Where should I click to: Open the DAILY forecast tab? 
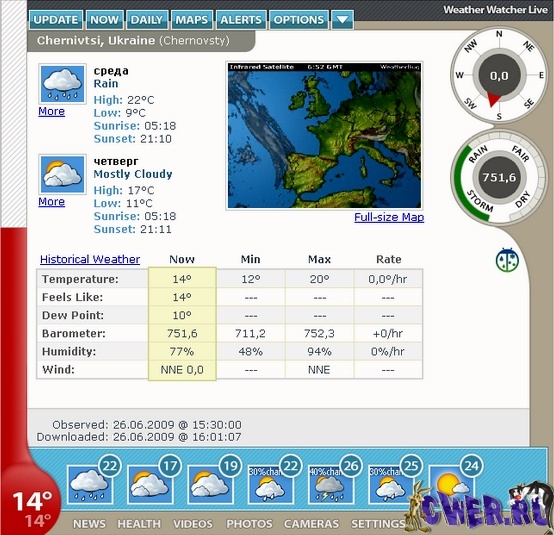pos(147,20)
